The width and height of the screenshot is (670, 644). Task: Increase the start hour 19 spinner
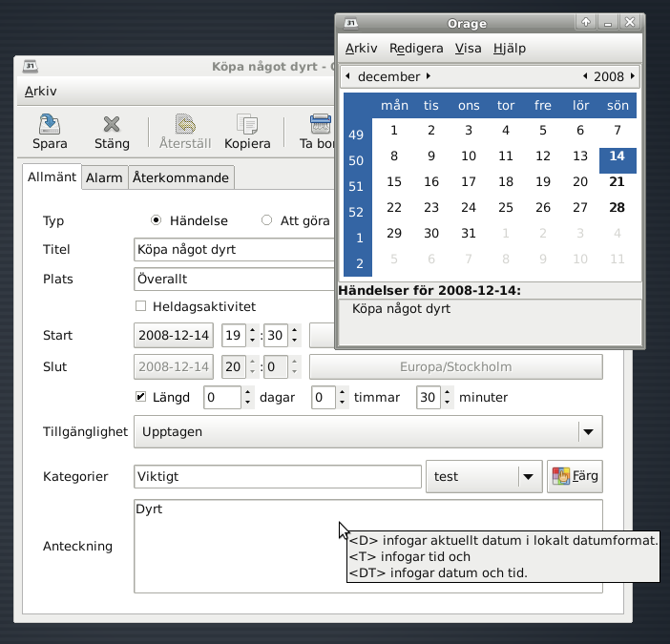(253, 330)
